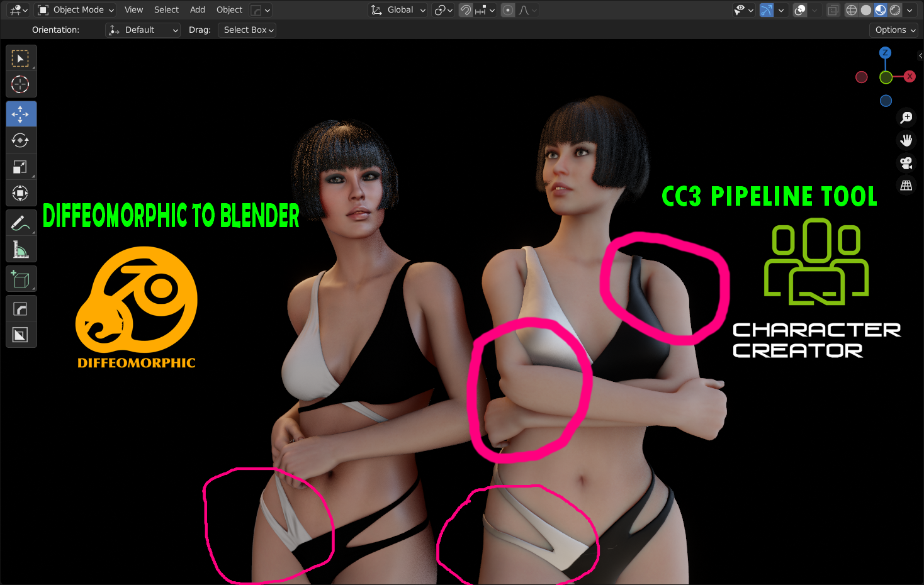Click the red X axis gizmo handle
The image size is (924, 585).
(x=910, y=77)
